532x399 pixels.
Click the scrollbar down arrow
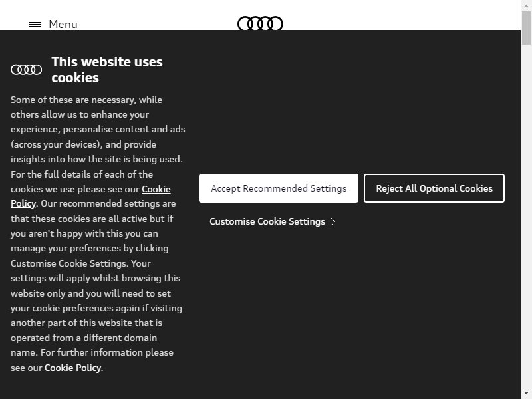click(526, 393)
